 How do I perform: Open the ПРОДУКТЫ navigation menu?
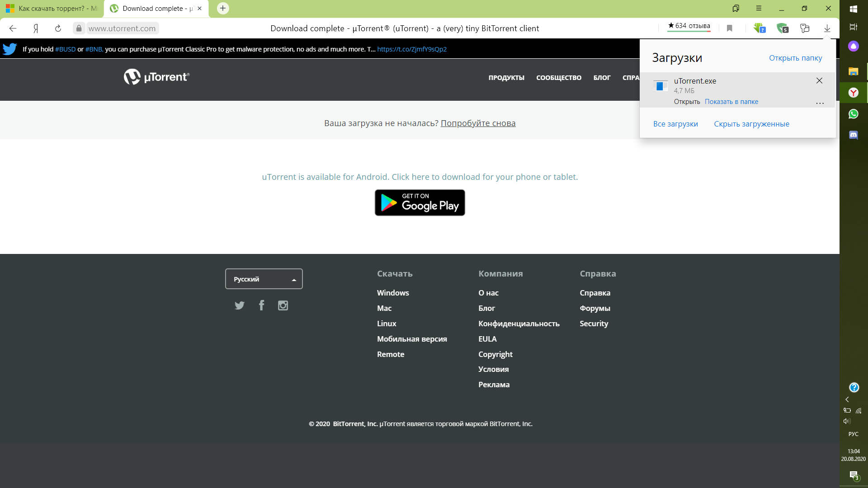pyautogui.click(x=506, y=78)
